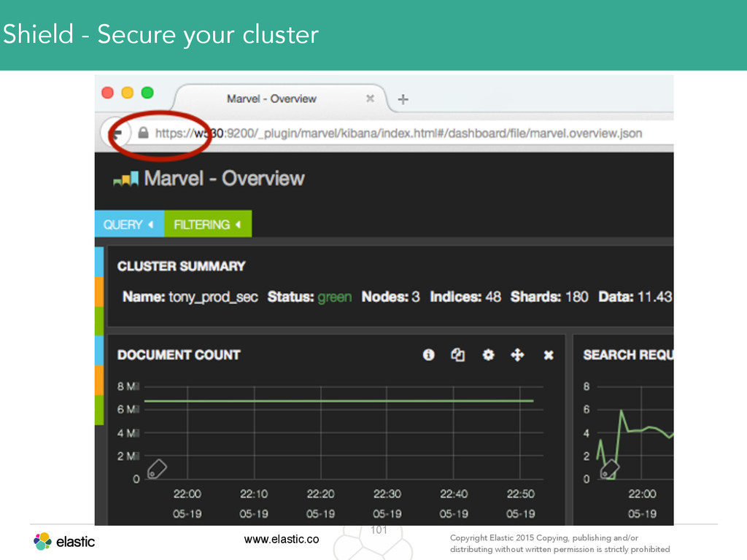The width and height of the screenshot is (747, 560).
Task: Click the green maximize window button
Action: 147,93
